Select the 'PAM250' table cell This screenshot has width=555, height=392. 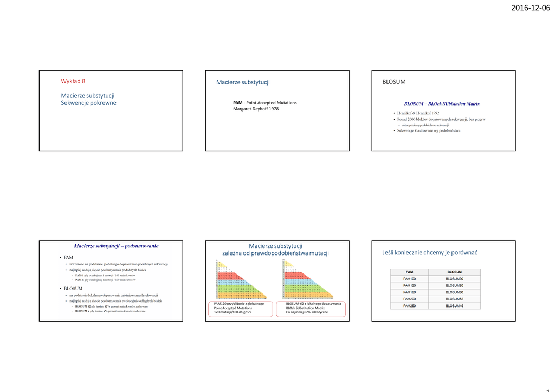pyautogui.click(x=409, y=306)
